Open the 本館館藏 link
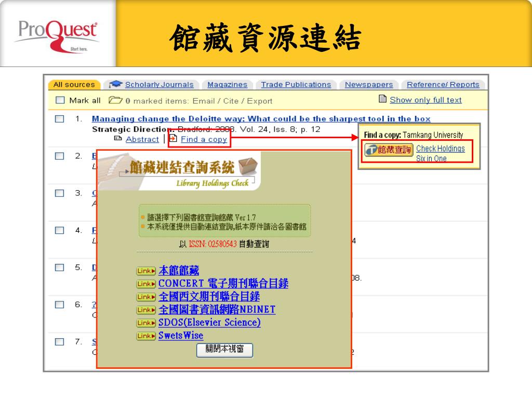This screenshot has width=532, height=399. click(179, 270)
